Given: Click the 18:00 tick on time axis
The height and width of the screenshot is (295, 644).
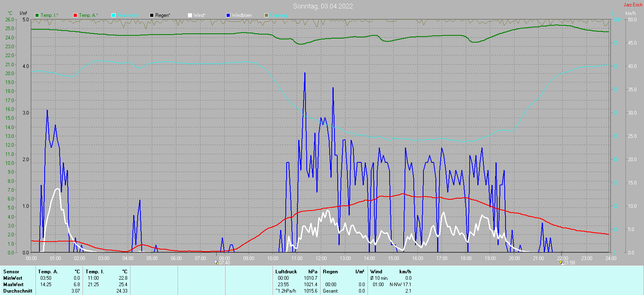Looking at the screenshot, I should pos(466,258).
